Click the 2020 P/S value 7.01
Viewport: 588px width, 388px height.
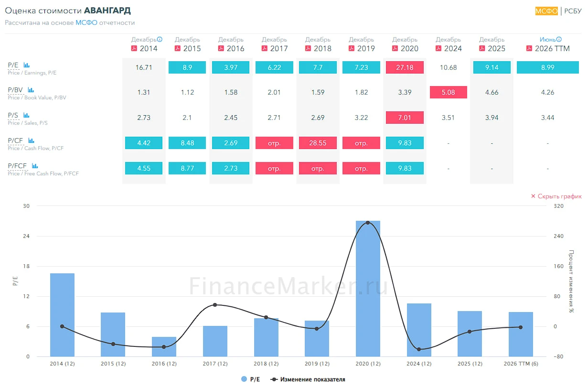(x=405, y=118)
